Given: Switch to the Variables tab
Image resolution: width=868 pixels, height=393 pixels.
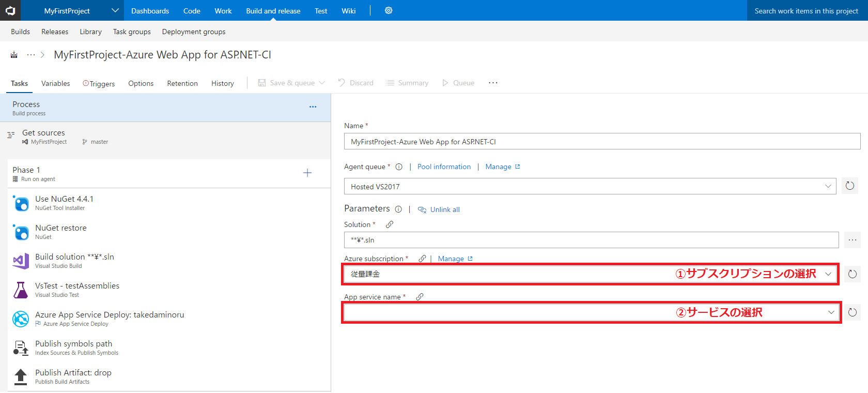Looking at the screenshot, I should (55, 83).
